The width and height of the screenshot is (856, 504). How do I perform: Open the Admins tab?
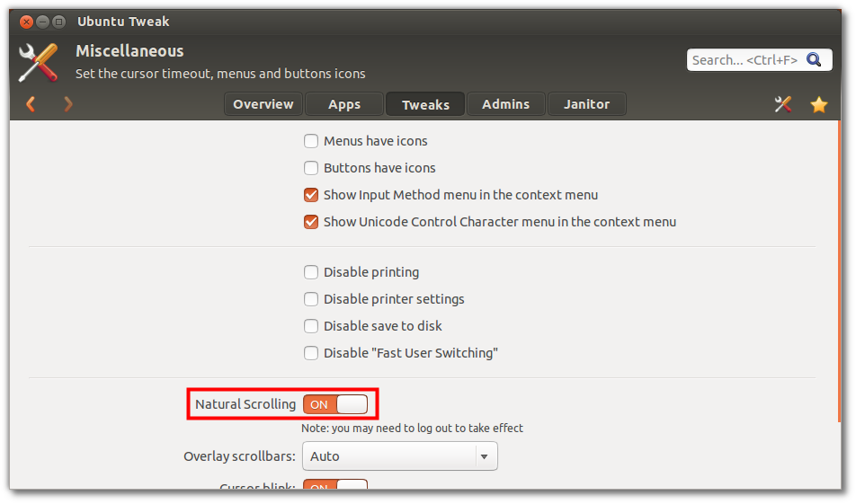505,104
